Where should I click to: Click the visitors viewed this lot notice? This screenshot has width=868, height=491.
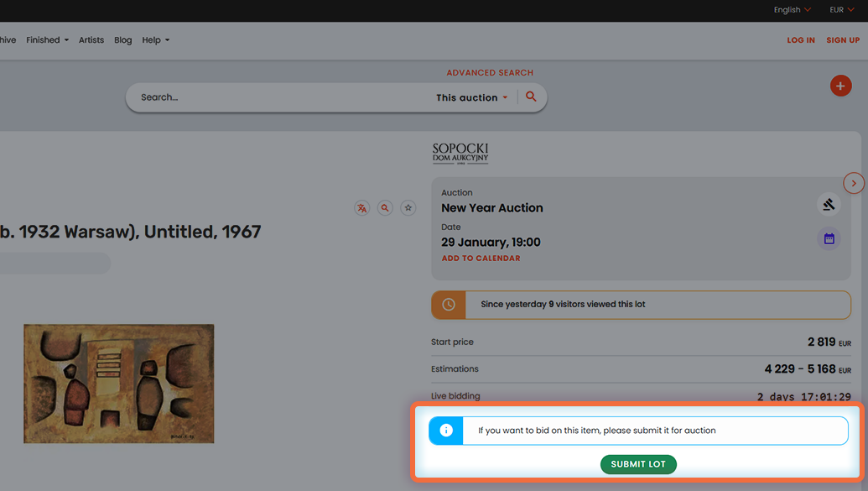point(641,304)
